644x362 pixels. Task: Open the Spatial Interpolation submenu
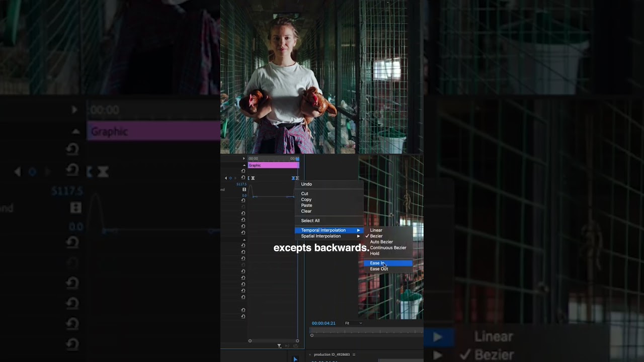(329, 236)
